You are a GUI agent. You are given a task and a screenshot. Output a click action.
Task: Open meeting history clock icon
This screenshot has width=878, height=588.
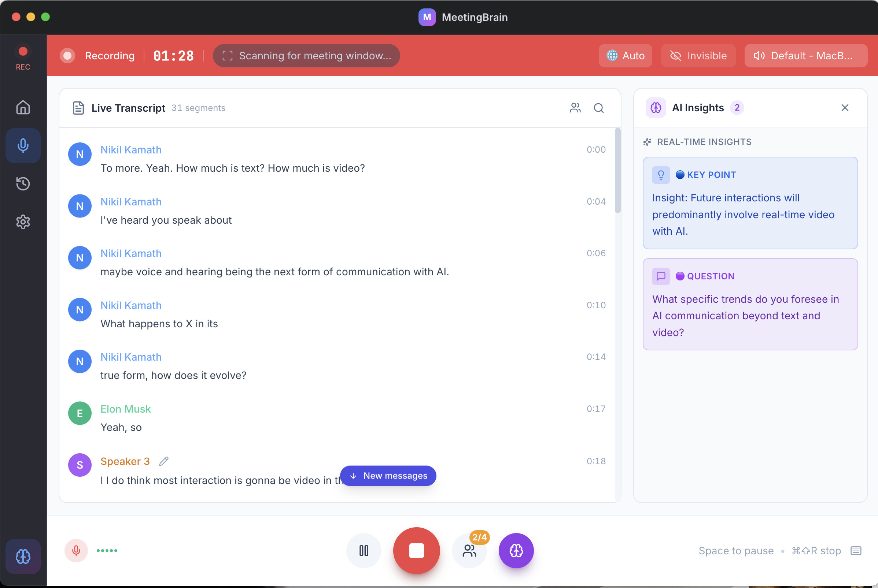pos(23,184)
